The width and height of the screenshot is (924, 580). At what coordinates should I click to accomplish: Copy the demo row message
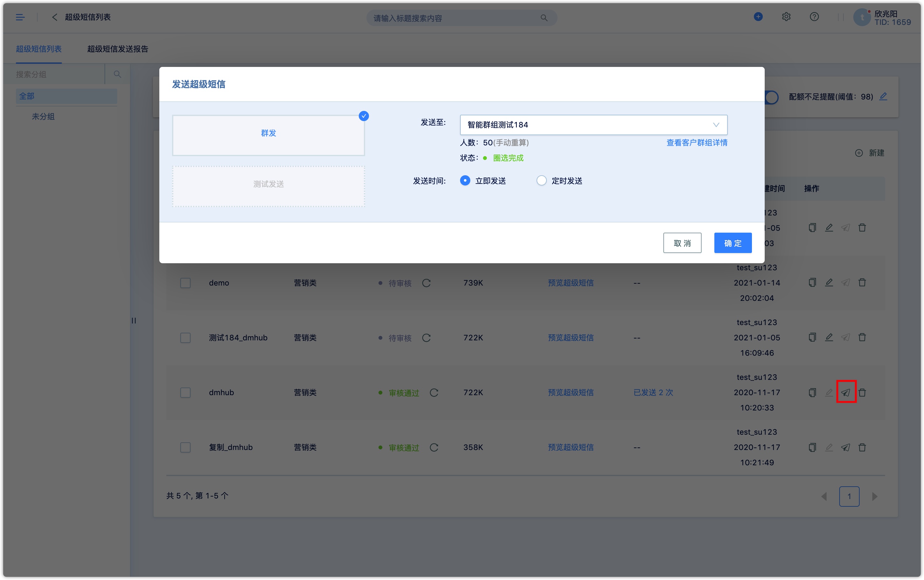click(x=812, y=283)
